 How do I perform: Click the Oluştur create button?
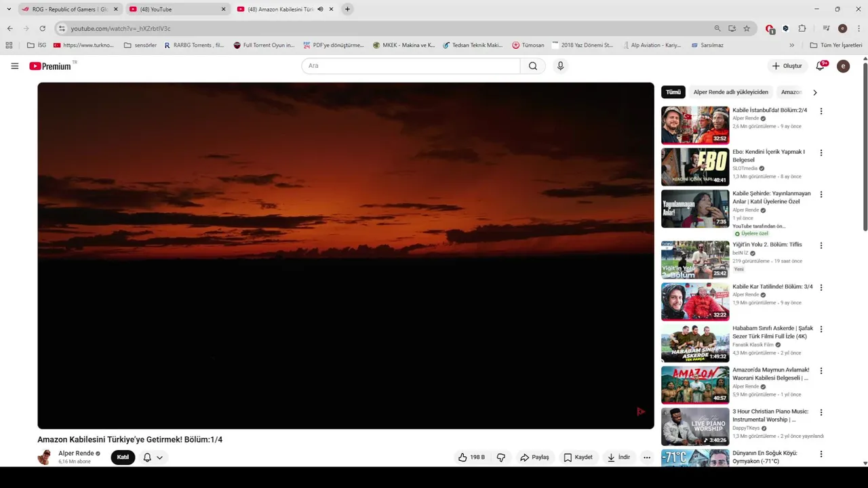coord(787,66)
